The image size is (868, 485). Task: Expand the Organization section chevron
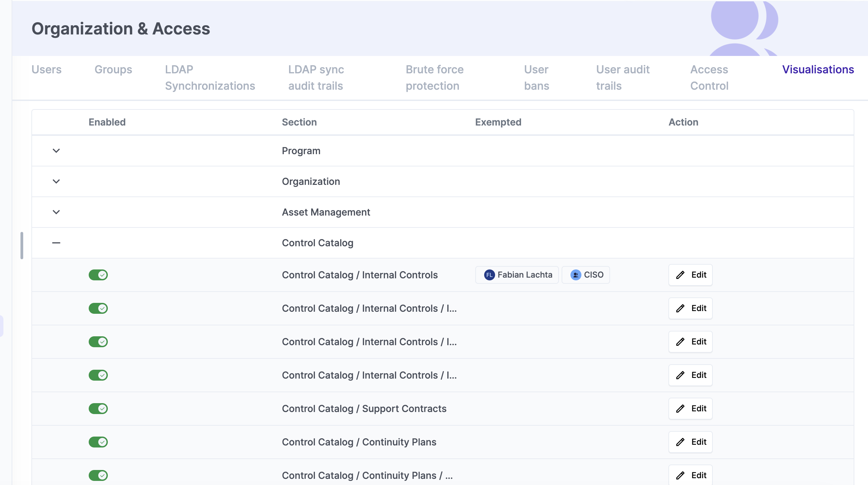pyautogui.click(x=56, y=181)
